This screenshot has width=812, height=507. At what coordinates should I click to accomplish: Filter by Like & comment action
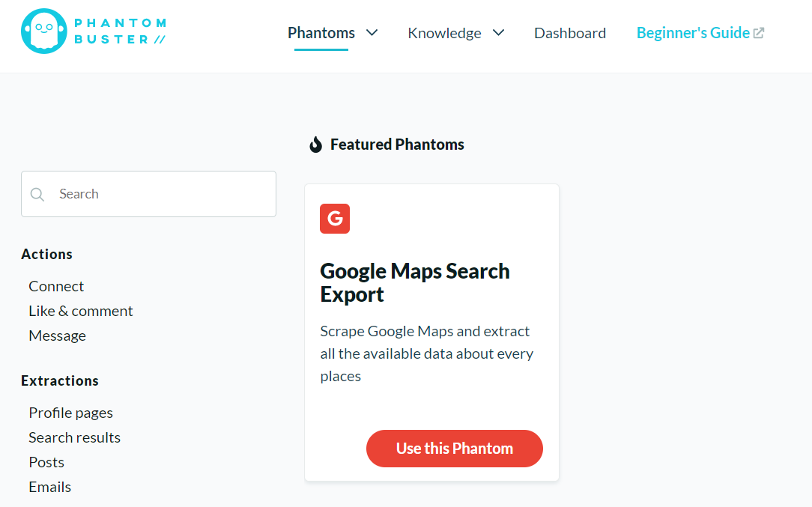[81, 311]
